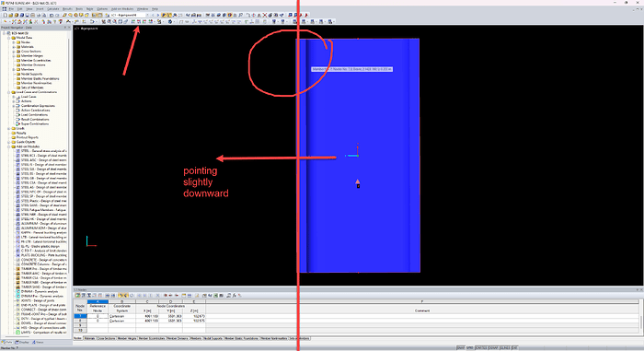Switch to Cross-Sections table tab
Viewport: 644px width, 351px height.
tap(106, 338)
